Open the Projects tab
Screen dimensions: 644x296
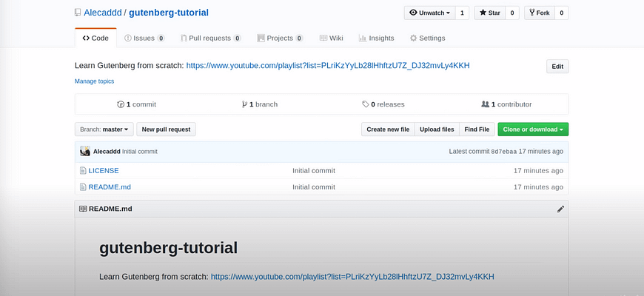(280, 38)
